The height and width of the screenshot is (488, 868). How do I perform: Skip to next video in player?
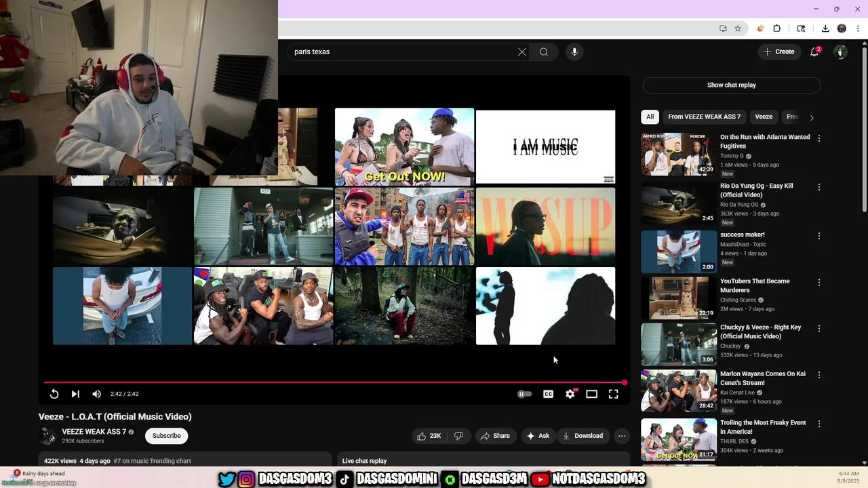pyautogui.click(x=75, y=394)
